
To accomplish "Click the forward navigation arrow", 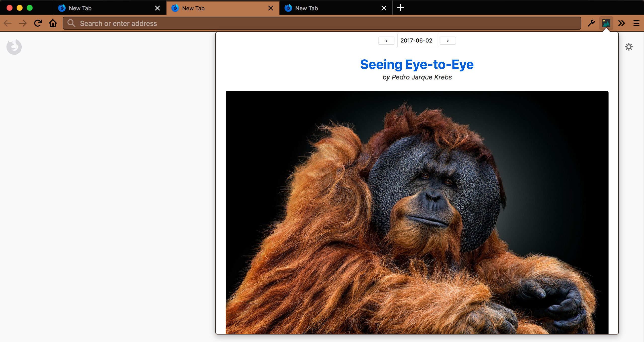I will (x=23, y=23).
